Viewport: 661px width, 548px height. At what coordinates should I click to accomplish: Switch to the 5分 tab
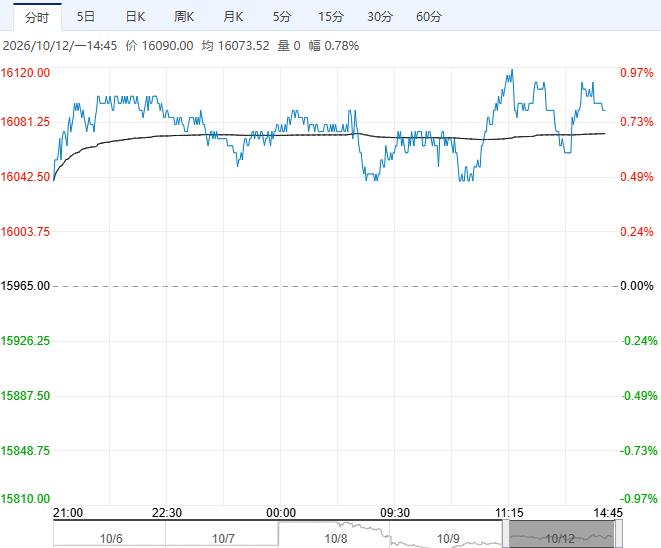pos(282,17)
